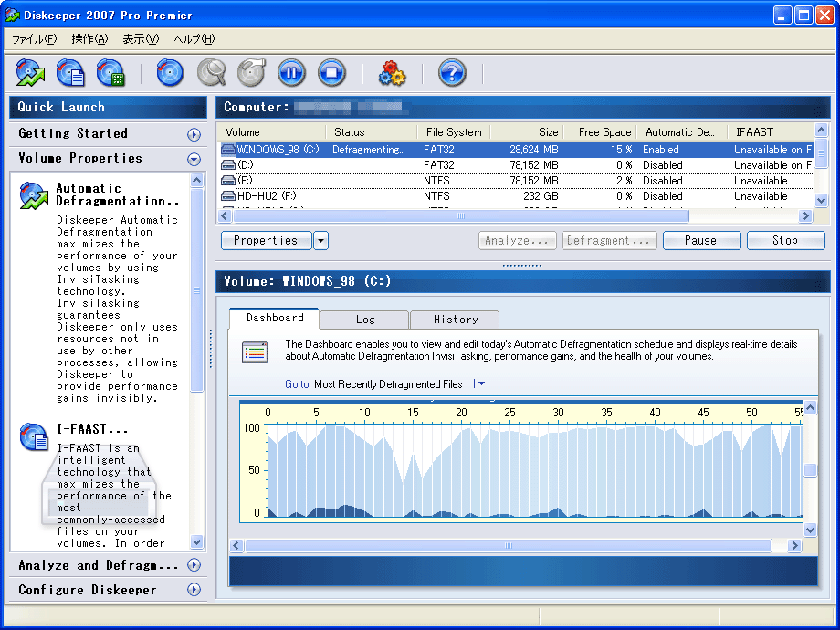Switch to the Log tab
The width and height of the screenshot is (840, 630).
tap(365, 320)
